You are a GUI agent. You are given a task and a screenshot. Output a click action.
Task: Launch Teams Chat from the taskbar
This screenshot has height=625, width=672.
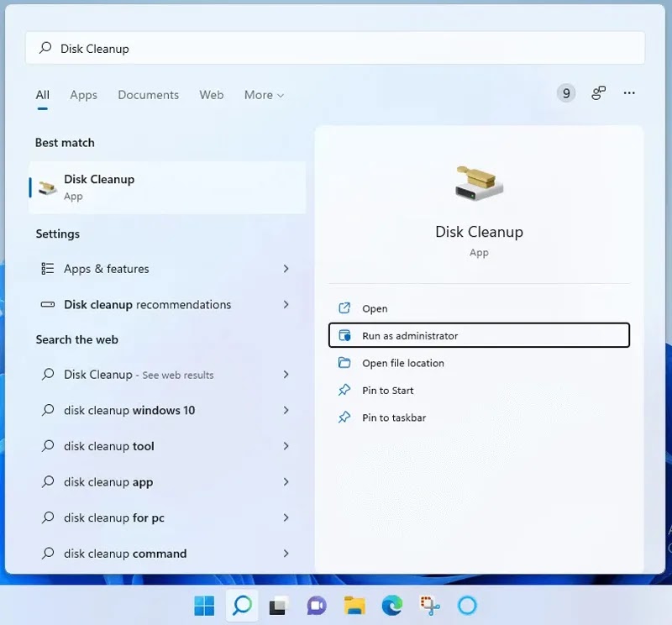pyautogui.click(x=317, y=606)
